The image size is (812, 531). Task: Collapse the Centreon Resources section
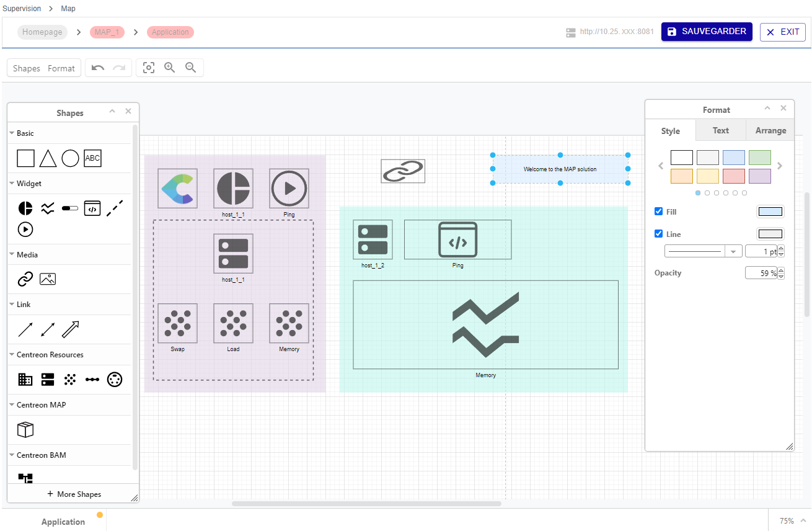click(x=11, y=355)
